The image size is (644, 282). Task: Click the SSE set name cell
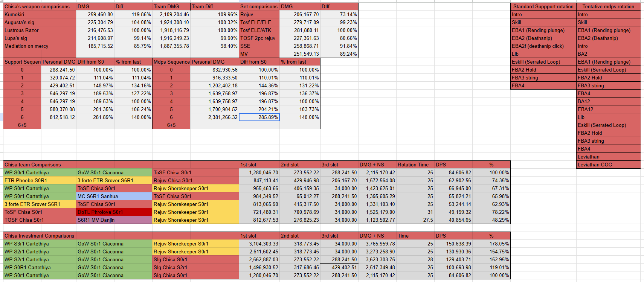259,46
